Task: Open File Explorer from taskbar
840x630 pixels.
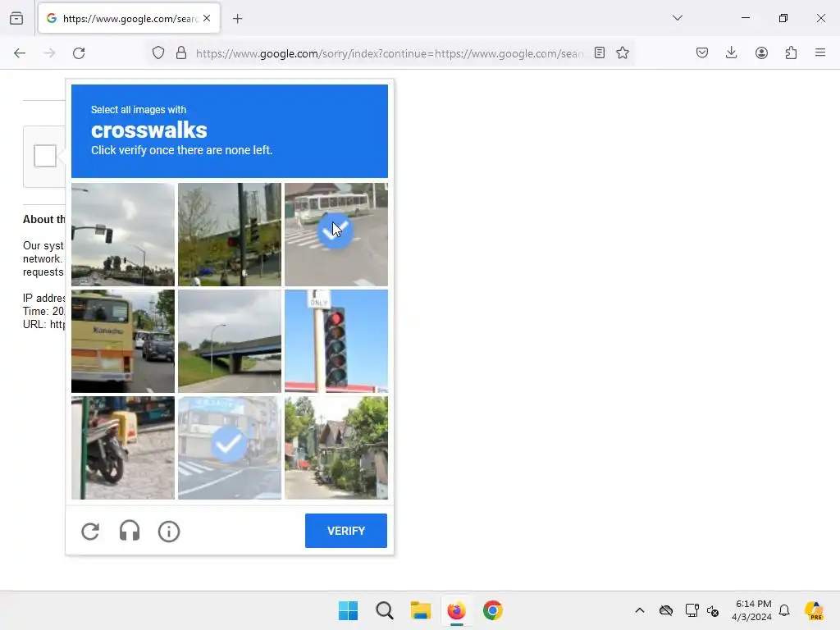Action: pyautogui.click(x=421, y=610)
